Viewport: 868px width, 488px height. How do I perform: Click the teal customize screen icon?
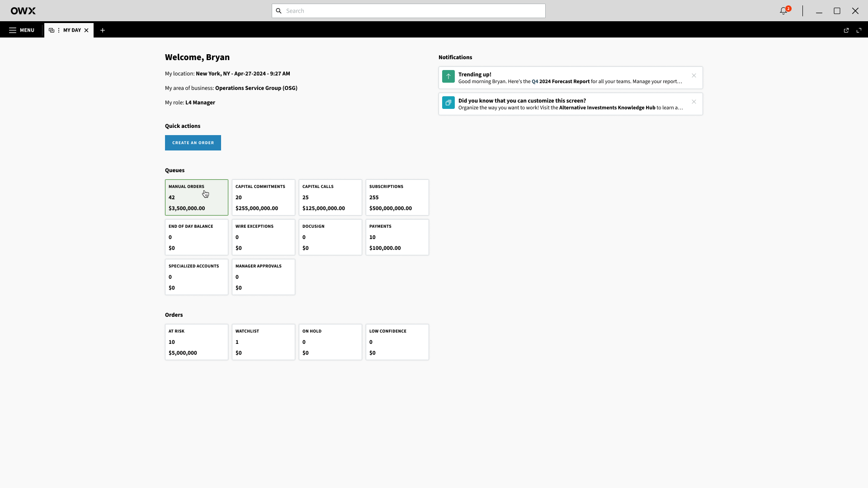tap(448, 103)
